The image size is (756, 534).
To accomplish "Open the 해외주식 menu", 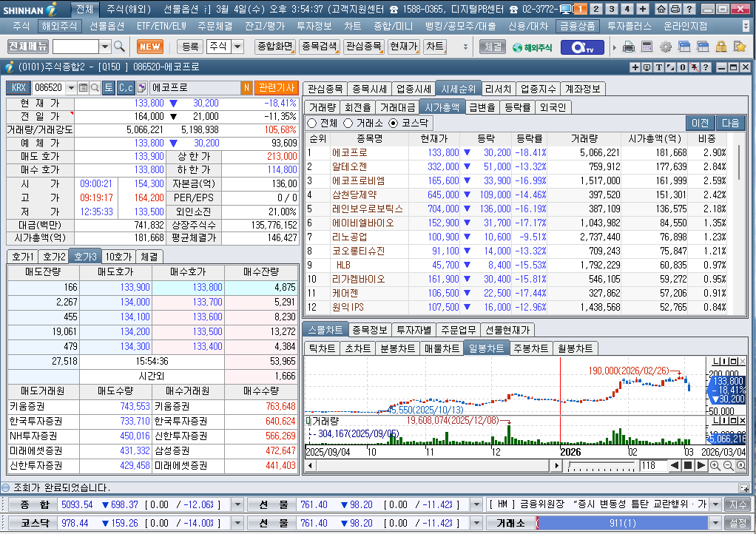I will point(59,26).
